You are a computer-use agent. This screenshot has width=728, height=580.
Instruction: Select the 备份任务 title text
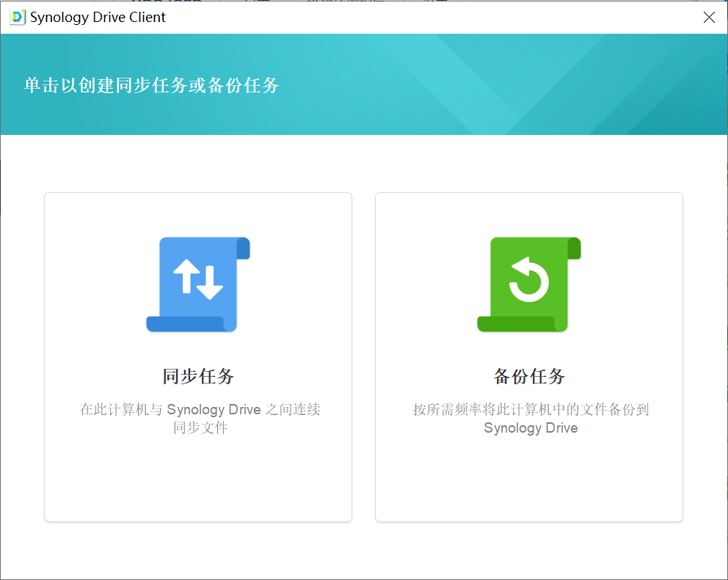click(x=529, y=376)
